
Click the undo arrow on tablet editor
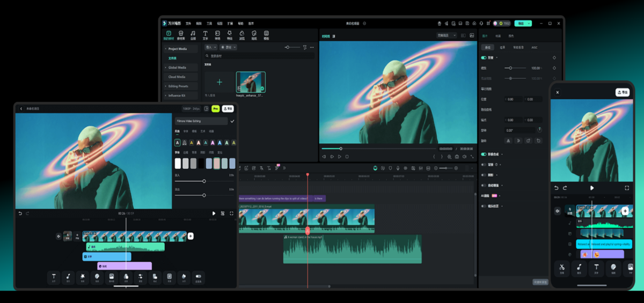pos(20,213)
